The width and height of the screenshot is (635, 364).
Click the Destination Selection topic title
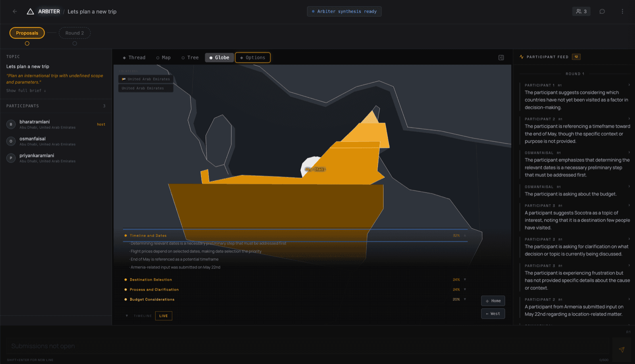(x=151, y=280)
